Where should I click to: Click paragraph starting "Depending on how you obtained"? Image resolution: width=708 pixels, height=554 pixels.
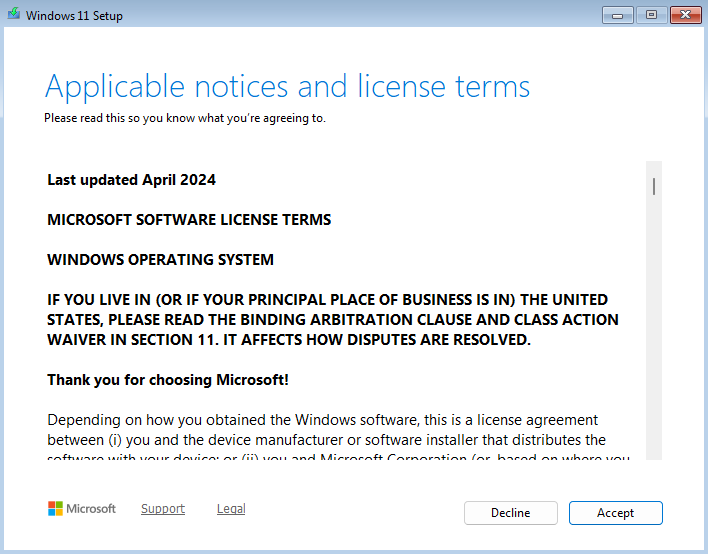[338, 436]
